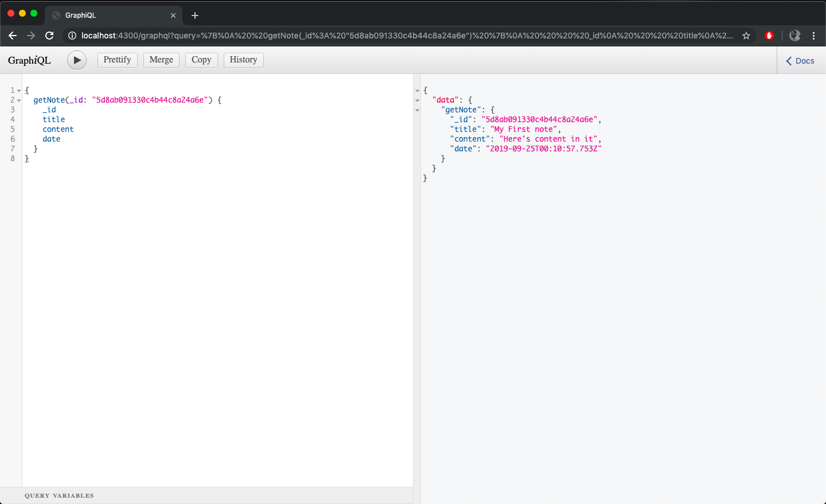
Task: Open the browser profile avatar
Action: [794, 36]
